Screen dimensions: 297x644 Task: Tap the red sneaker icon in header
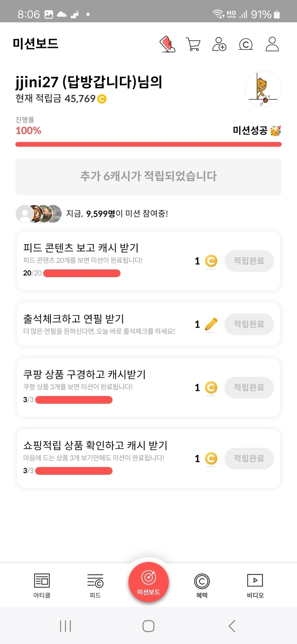[167, 44]
